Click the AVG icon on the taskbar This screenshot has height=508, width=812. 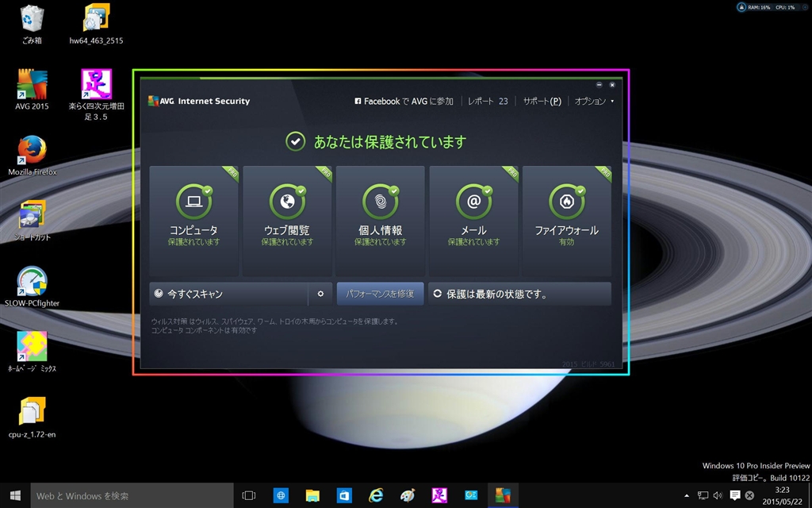503,495
